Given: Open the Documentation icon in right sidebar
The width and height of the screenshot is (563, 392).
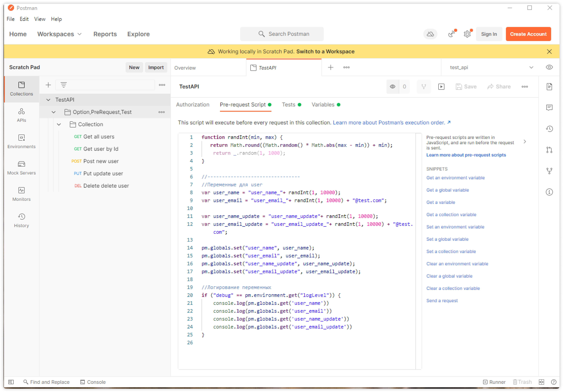Looking at the screenshot, I should coord(549,87).
